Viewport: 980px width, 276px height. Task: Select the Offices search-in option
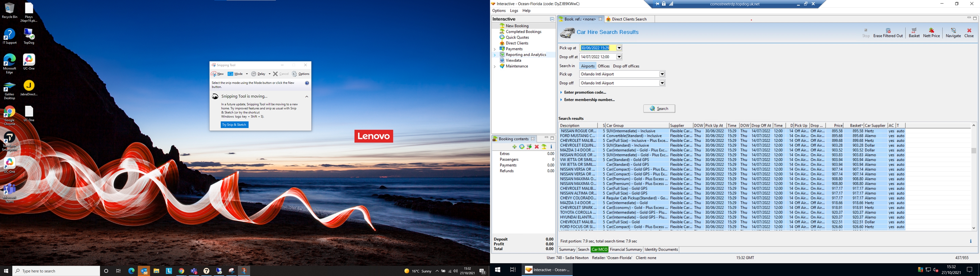[604, 66]
